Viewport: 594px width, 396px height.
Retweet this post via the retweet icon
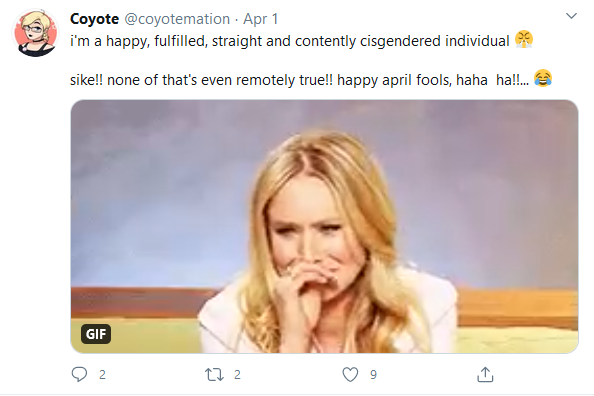(x=214, y=375)
